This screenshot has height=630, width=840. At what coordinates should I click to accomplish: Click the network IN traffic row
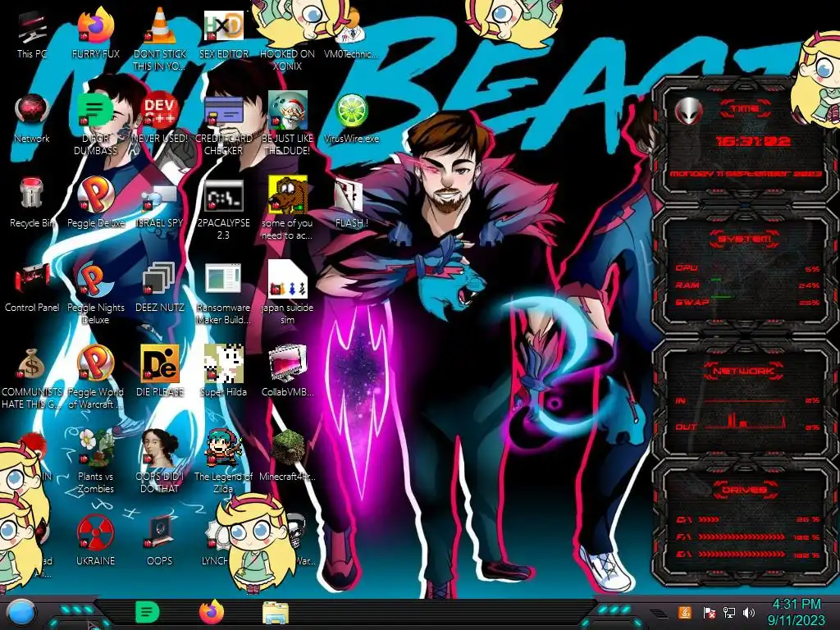click(x=747, y=400)
